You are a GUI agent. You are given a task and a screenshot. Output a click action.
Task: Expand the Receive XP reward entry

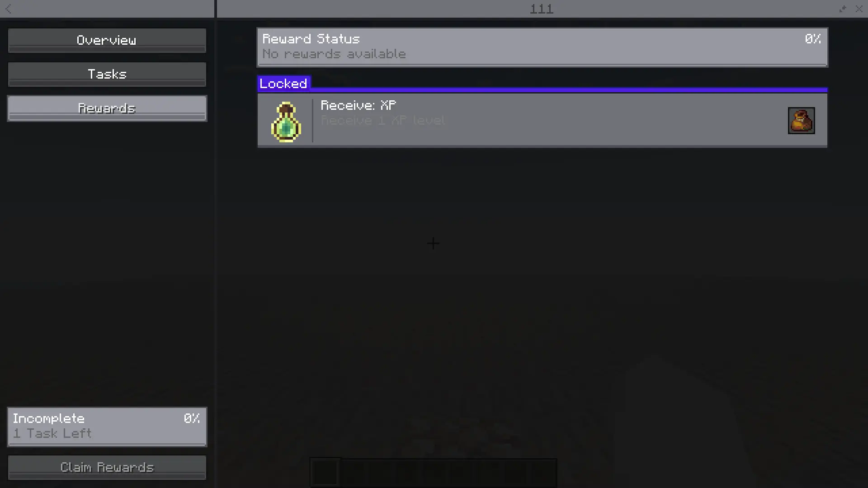pos(541,120)
